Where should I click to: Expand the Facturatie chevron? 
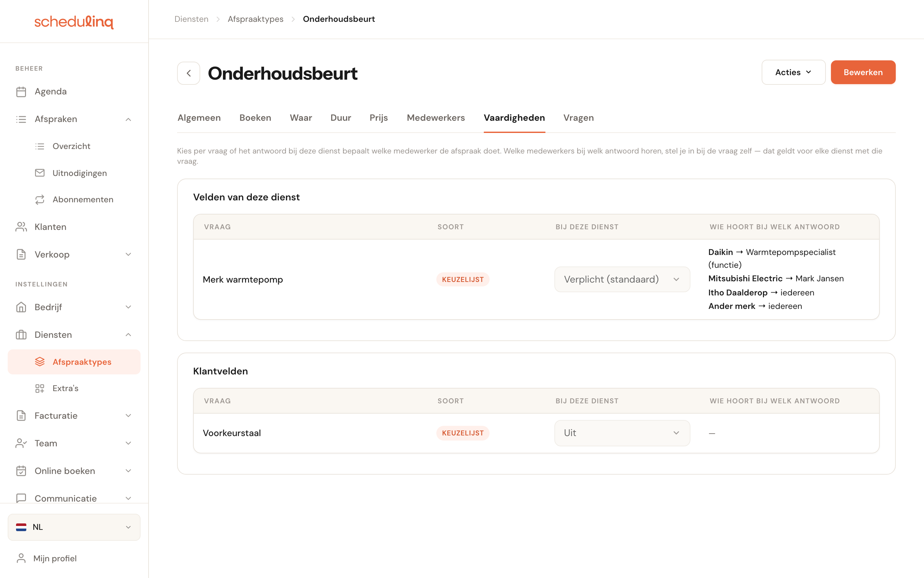pos(128,416)
